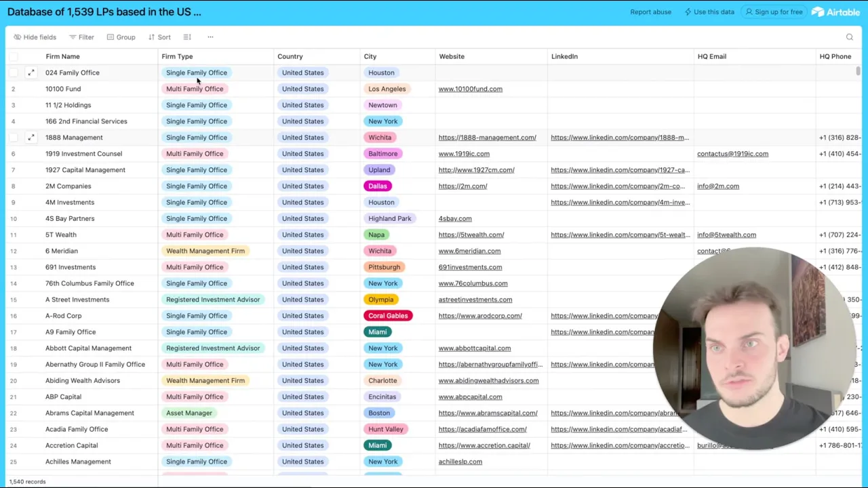Click the Airtable logo
868x488 pixels.
point(835,12)
